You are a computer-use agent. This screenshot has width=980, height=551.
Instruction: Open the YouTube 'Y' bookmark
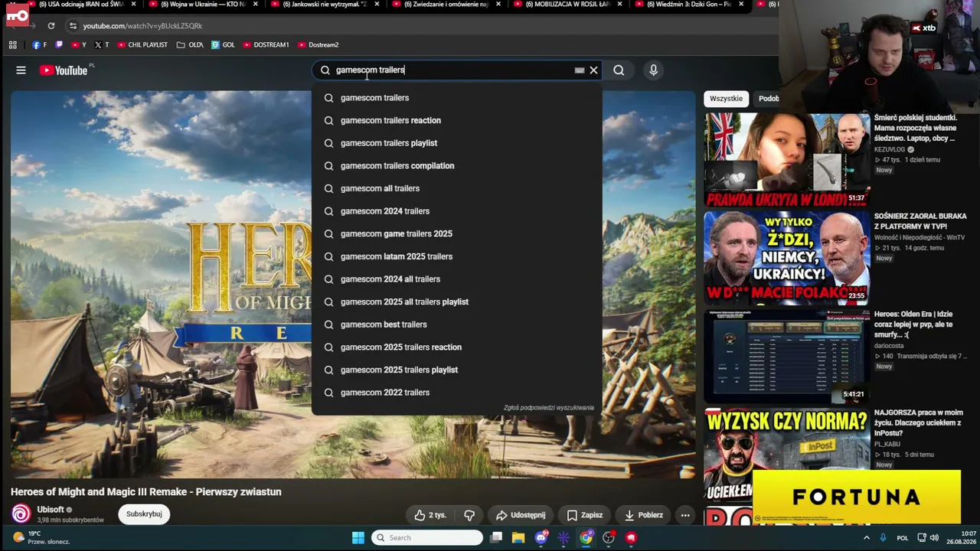79,45
